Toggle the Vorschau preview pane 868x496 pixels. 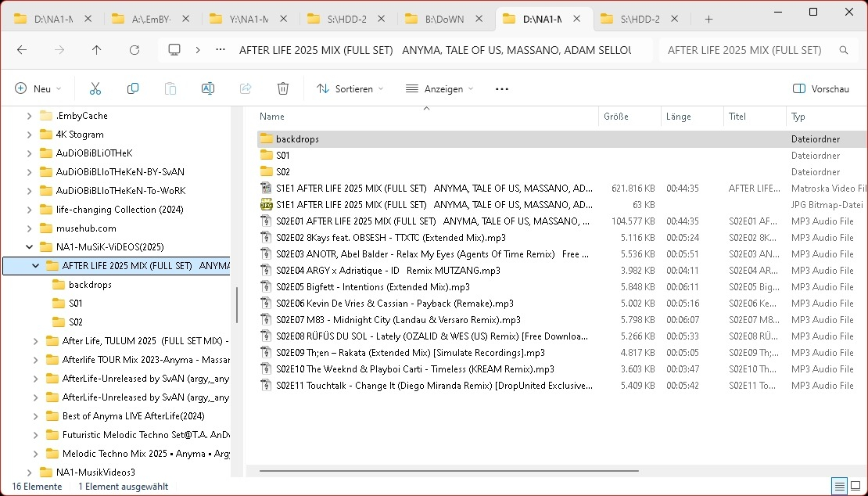[x=821, y=89]
